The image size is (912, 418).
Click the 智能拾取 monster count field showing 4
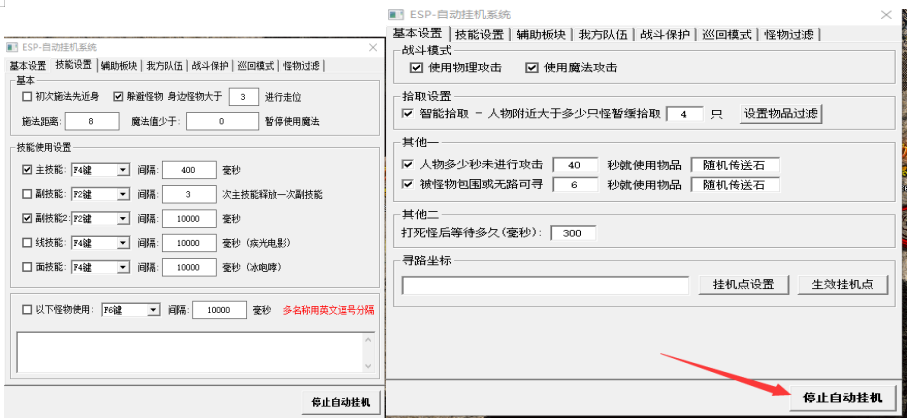(684, 114)
